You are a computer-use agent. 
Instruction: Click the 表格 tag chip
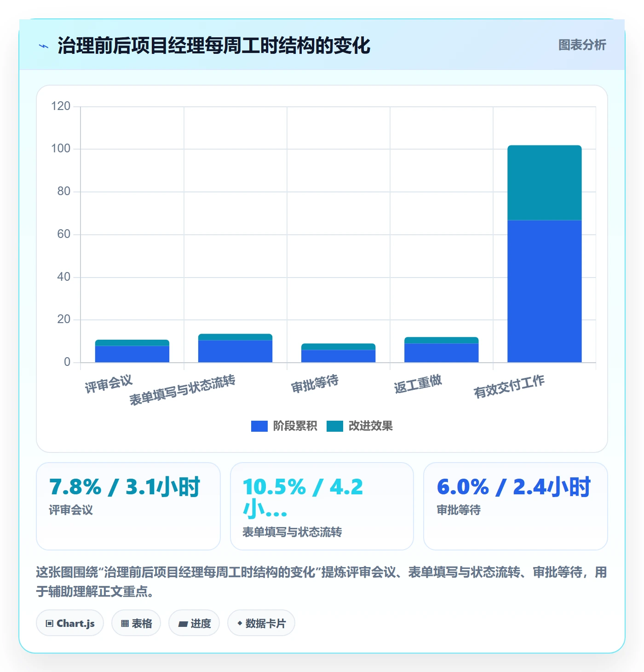coord(136,623)
